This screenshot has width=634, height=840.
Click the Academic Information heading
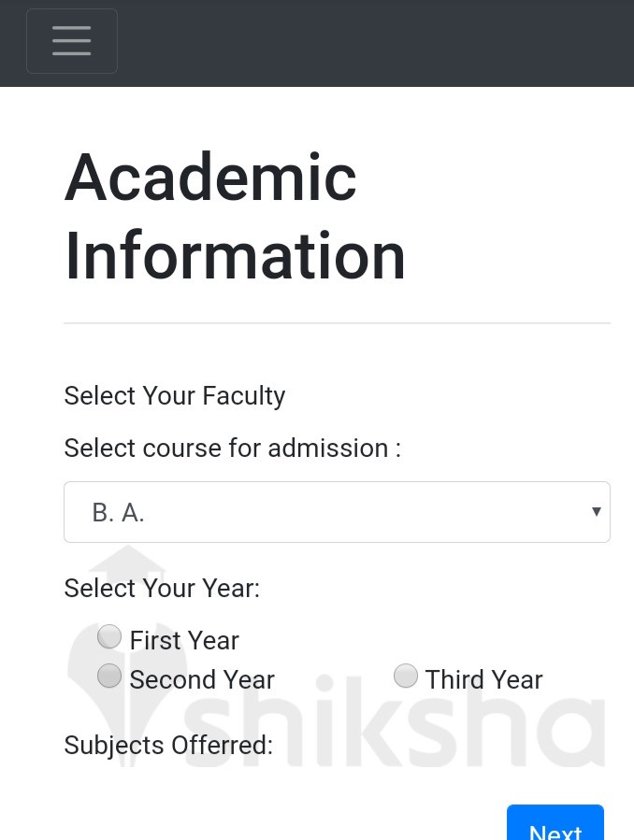[234, 215]
